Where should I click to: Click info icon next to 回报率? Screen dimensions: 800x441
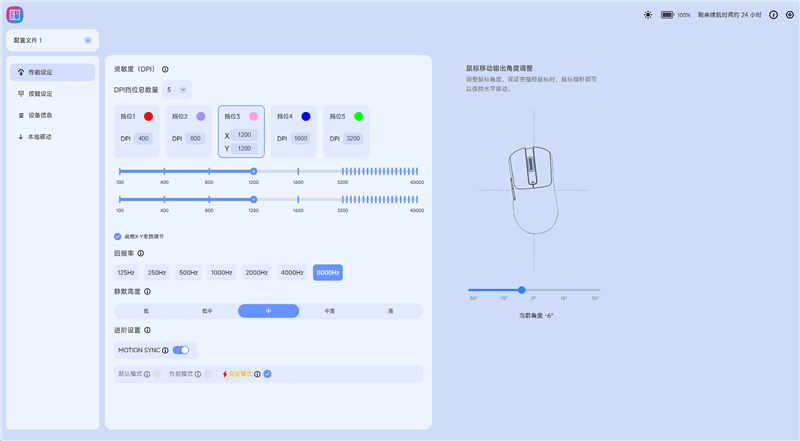coord(141,253)
